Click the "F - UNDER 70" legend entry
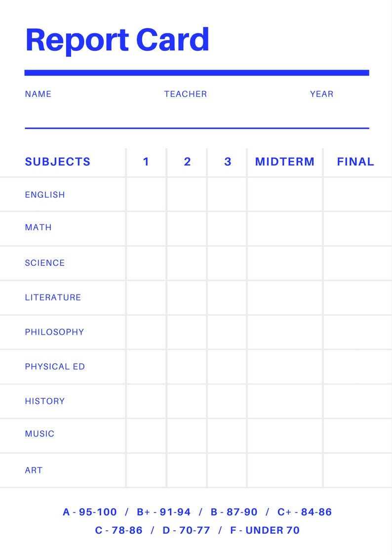392x555 pixels. coord(265,530)
